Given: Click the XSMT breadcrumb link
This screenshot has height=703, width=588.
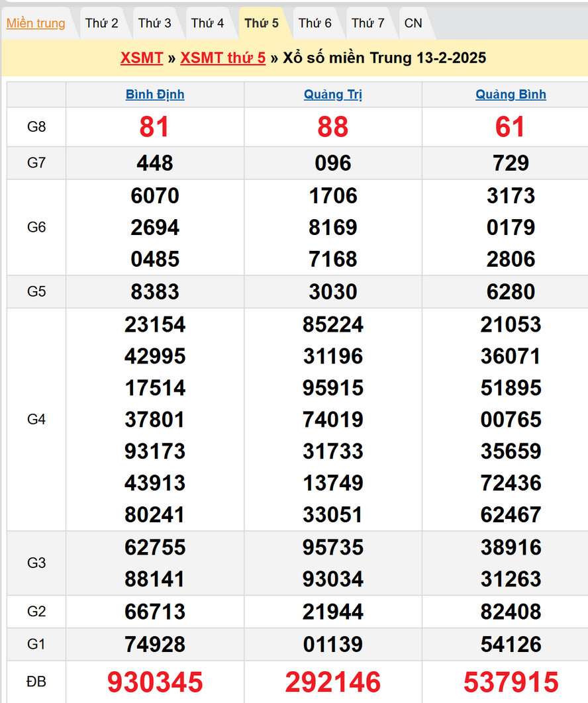Looking at the screenshot, I should pyautogui.click(x=142, y=58).
